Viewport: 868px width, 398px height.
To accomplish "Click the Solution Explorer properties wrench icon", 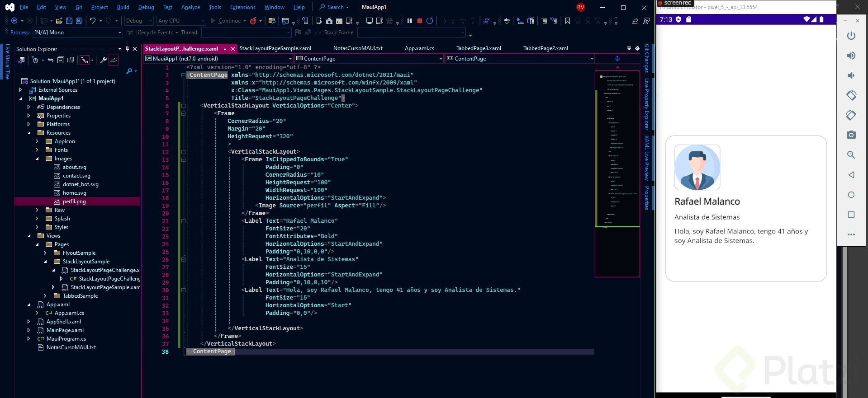I will coord(104,60).
